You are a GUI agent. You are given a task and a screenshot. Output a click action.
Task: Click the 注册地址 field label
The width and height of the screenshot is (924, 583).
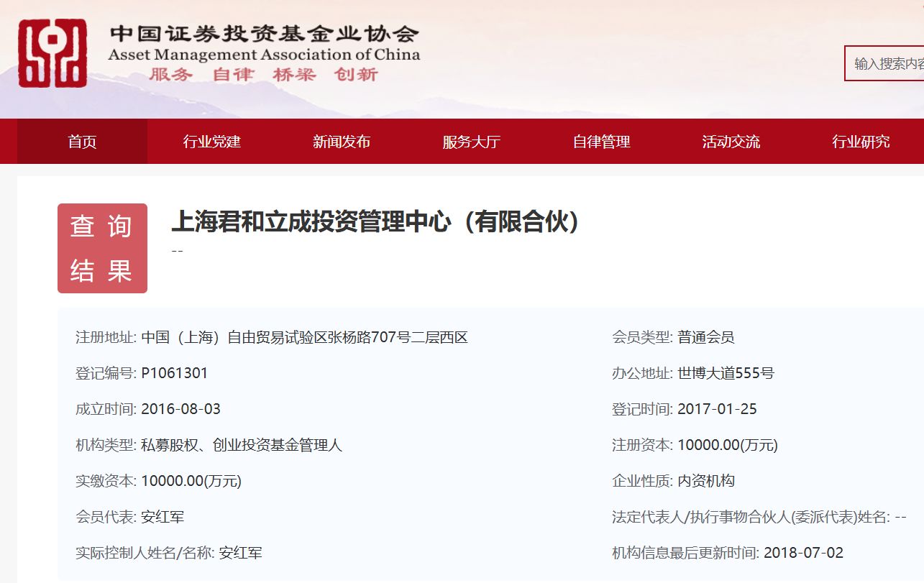coord(106,337)
